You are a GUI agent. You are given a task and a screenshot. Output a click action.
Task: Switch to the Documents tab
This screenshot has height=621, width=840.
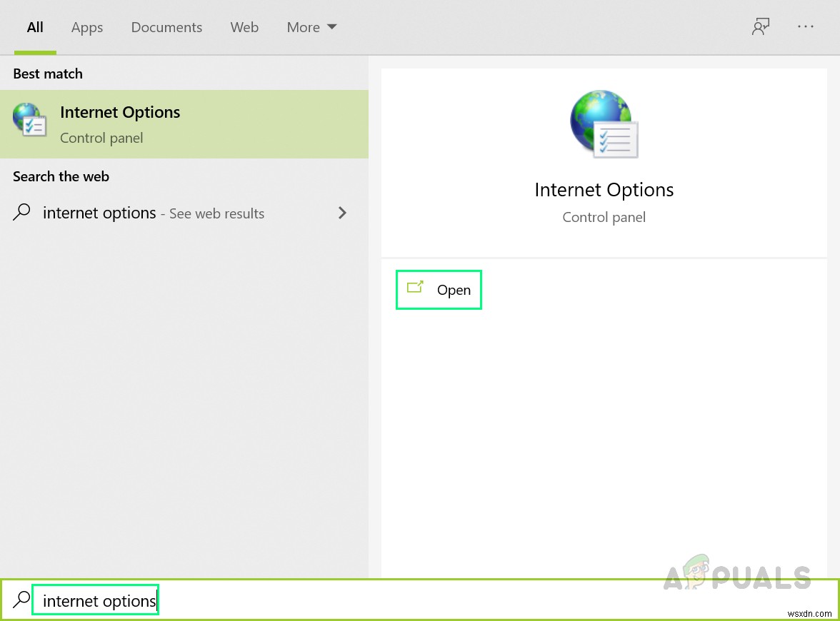click(x=166, y=28)
